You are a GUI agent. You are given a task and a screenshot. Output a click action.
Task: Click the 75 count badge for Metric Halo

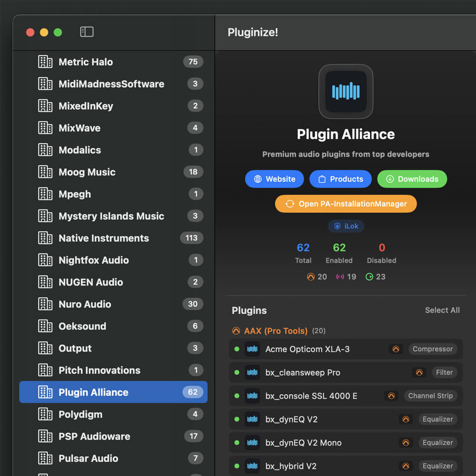193,61
